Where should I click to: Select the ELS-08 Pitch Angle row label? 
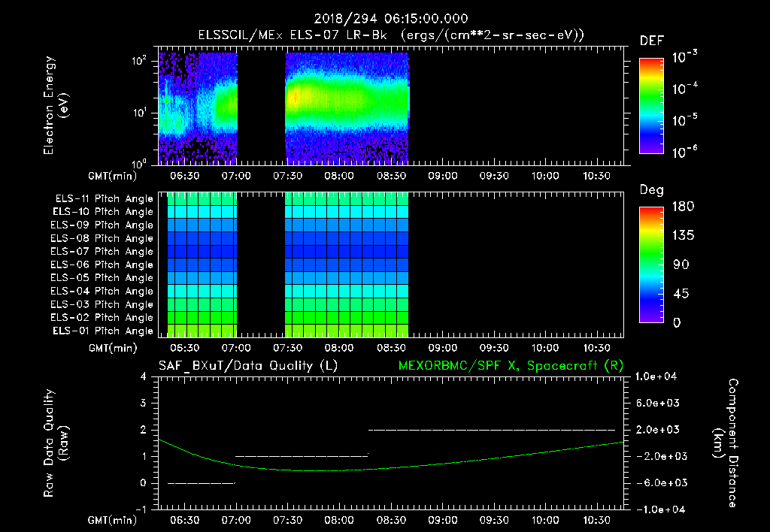(x=102, y=238)
